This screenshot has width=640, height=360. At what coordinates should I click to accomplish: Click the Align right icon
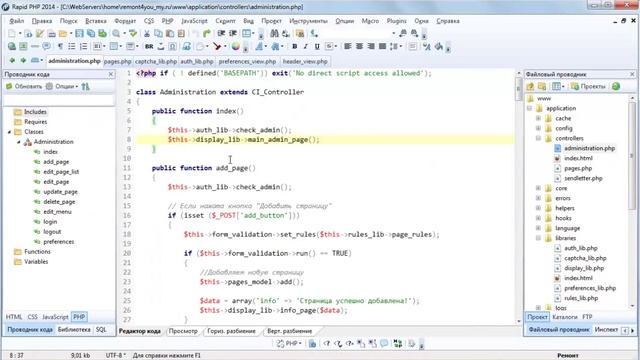(371, 47)
